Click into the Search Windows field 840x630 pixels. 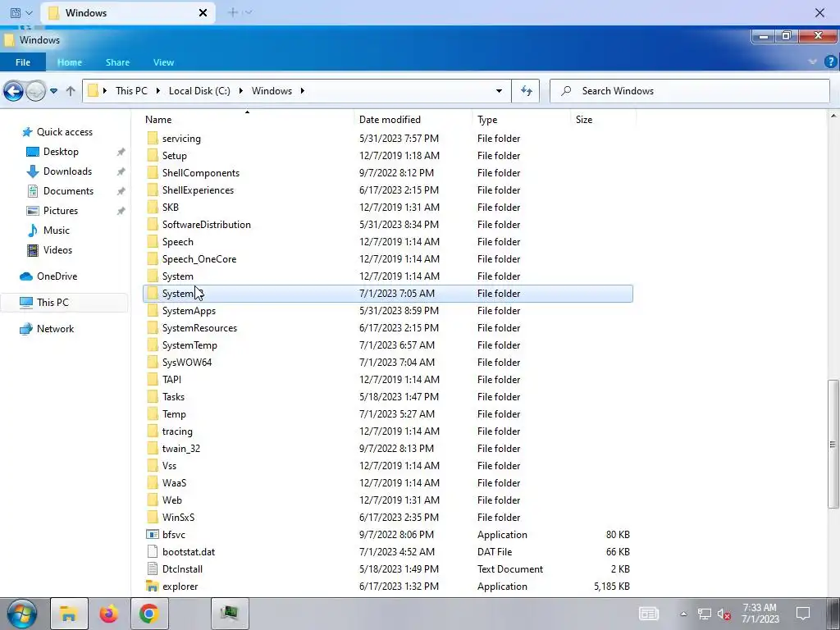[689, 91]
